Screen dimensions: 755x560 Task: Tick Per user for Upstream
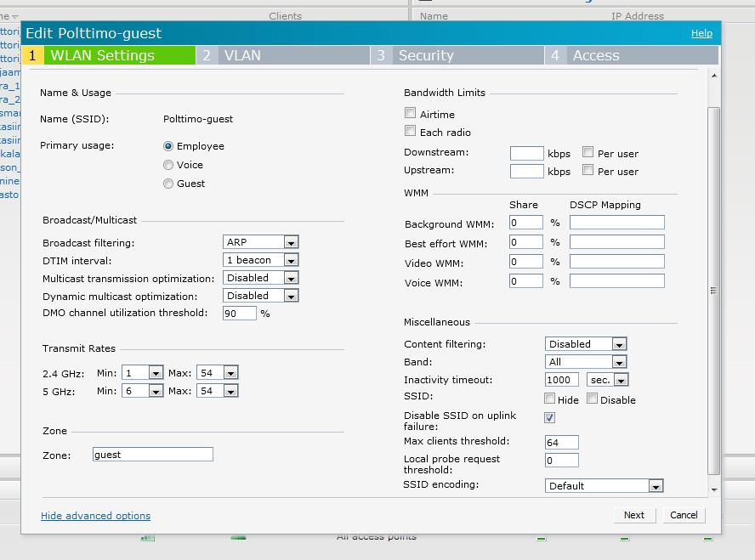tap(588, 170)
